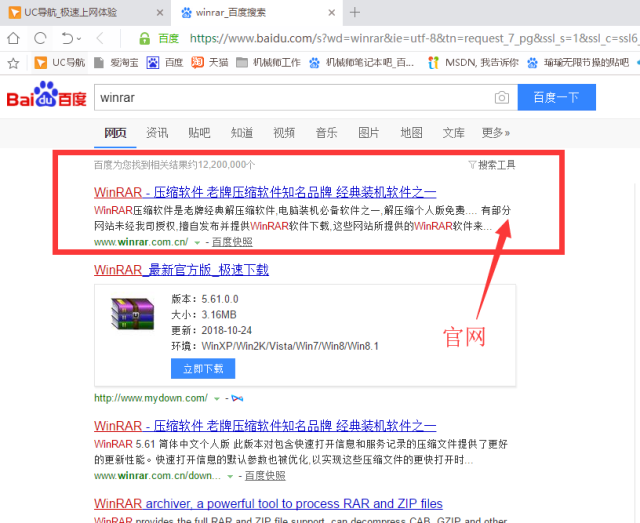640x523 pixels.
Task: Click the green security lock icon
Action: tap(144, 39)
